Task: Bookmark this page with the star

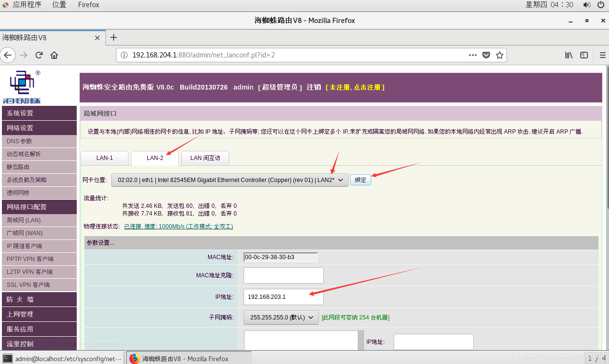Action: pos(499,55)
